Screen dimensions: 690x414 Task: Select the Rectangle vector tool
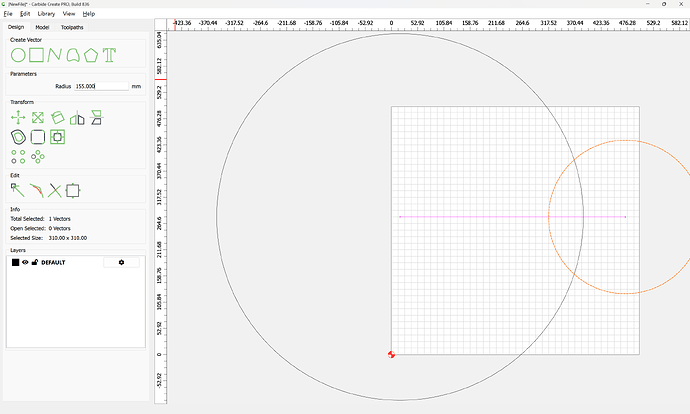pyautogui.click(x=36, y=54)
